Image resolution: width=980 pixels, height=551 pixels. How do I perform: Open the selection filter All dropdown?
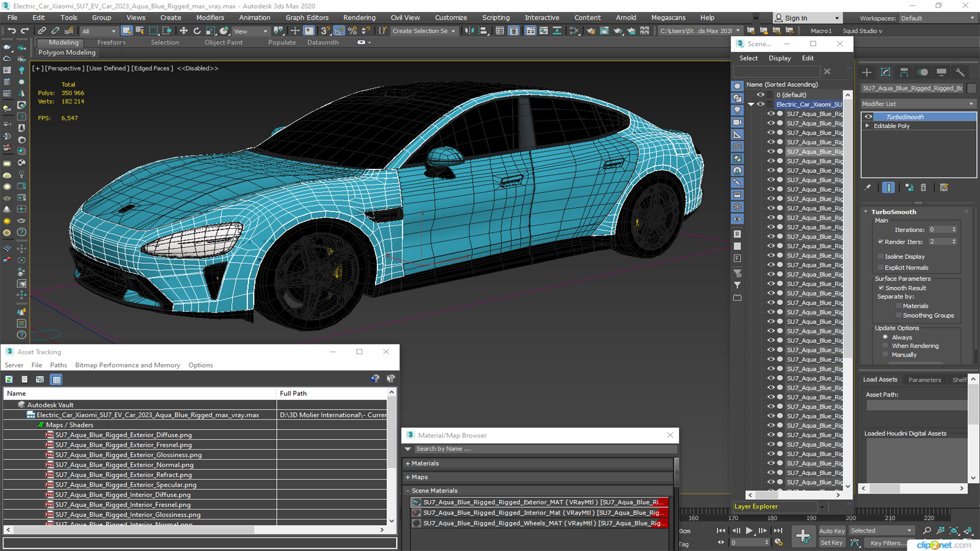(x=99, y=31)
